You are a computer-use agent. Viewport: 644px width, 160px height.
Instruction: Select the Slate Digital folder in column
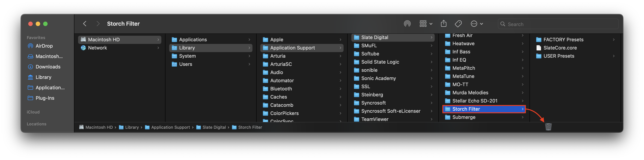[x=393, y=38]
